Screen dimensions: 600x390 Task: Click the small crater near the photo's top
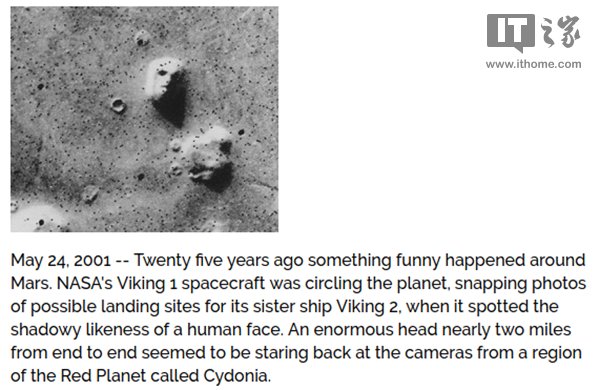143,38
